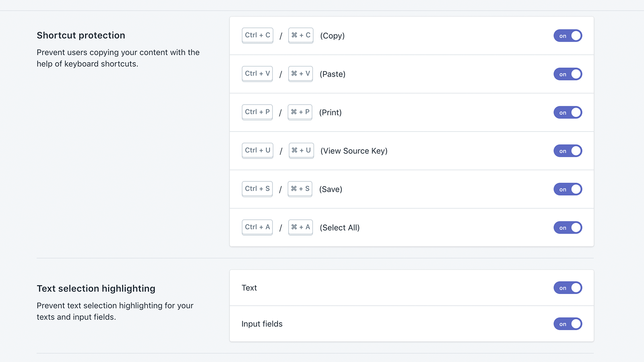
Task: Click the Ctrl + V key badge
Action: pos(257,74)
